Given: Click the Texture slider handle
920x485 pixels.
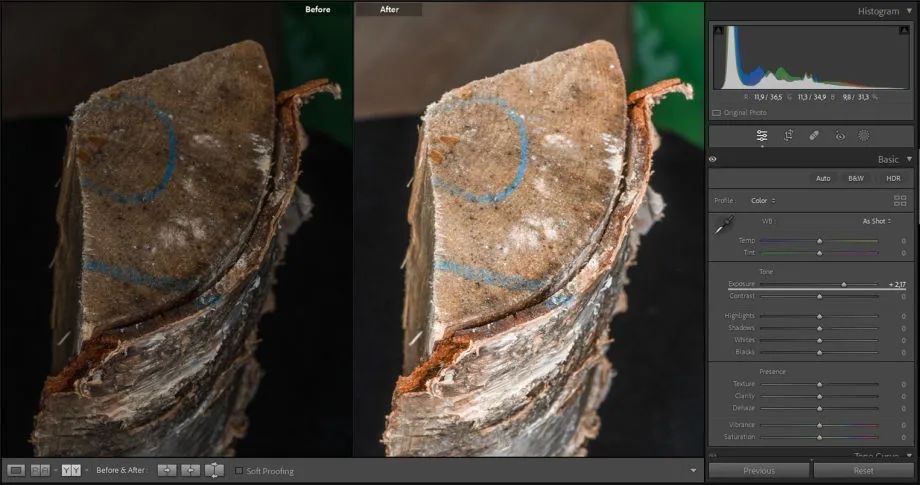Looking at the screenshot, I should [x=820, y=384].
